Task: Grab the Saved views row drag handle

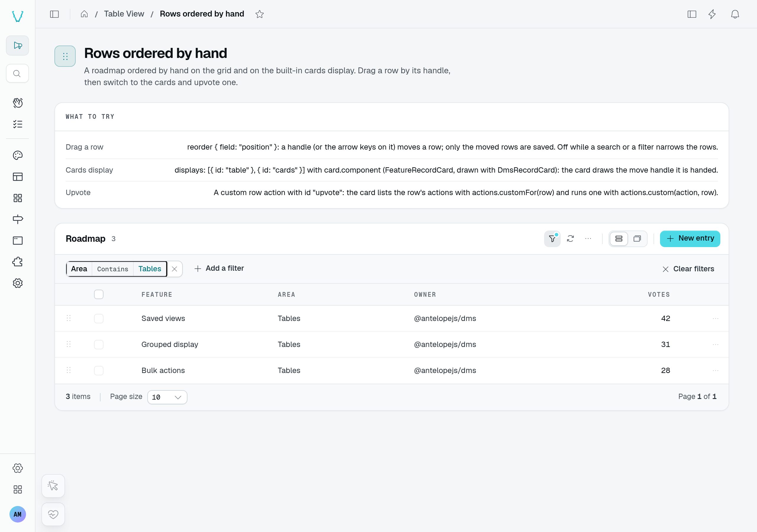Action: (69, 318)
